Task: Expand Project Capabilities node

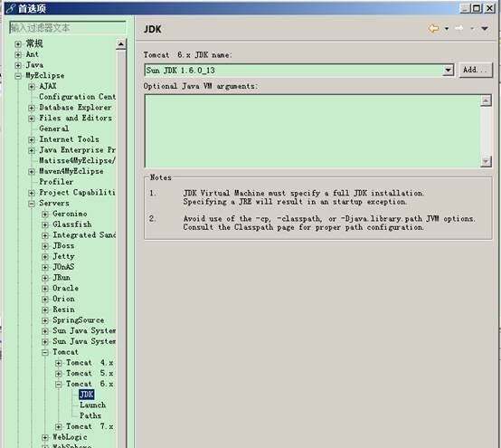Action: click(32, 193)
